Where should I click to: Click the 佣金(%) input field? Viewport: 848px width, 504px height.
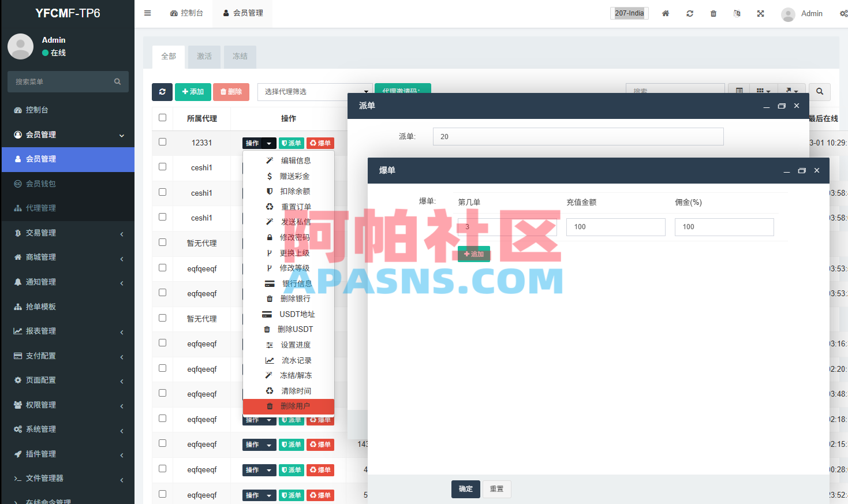pos(724,227)
